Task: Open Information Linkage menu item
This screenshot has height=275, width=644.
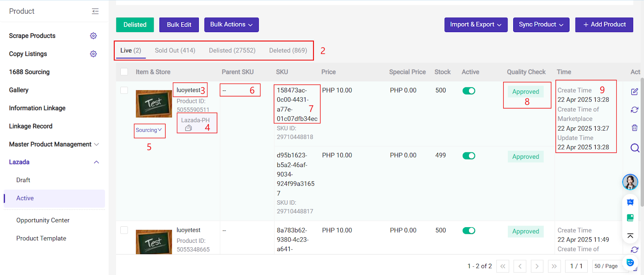Action: tap(37, 108)
